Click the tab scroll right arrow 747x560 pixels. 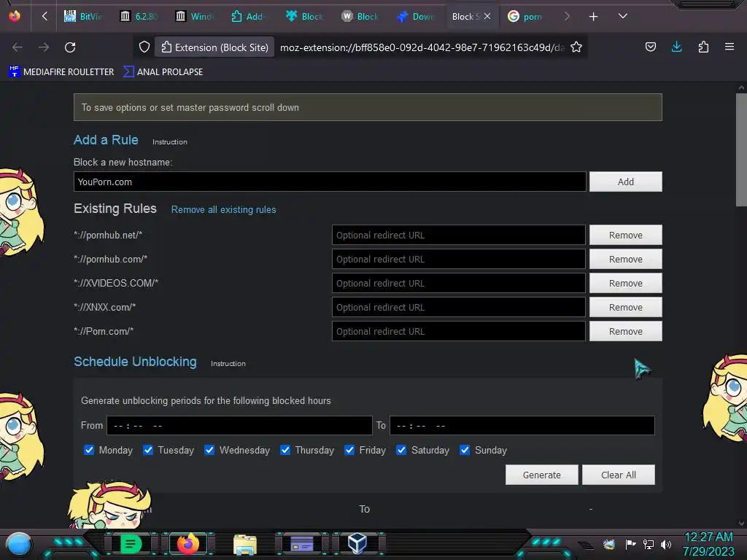pyautogui.click(x=566, y=16)
